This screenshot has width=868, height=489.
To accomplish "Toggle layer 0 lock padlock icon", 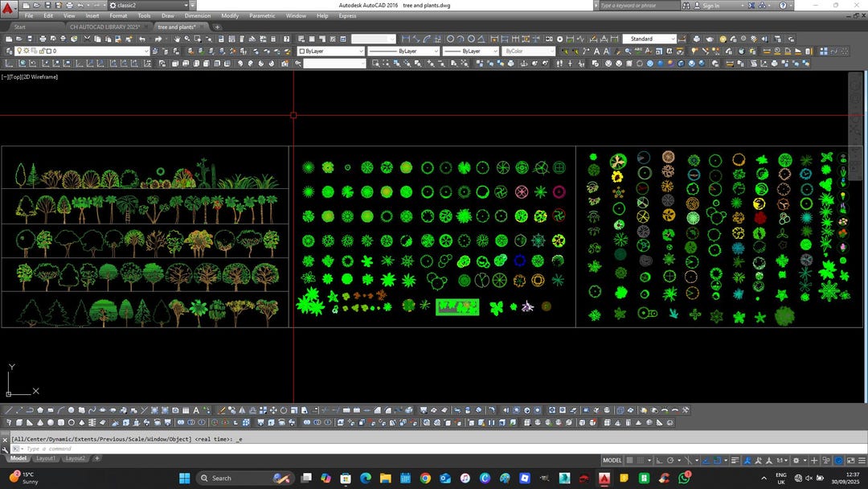I will (42, 51).
